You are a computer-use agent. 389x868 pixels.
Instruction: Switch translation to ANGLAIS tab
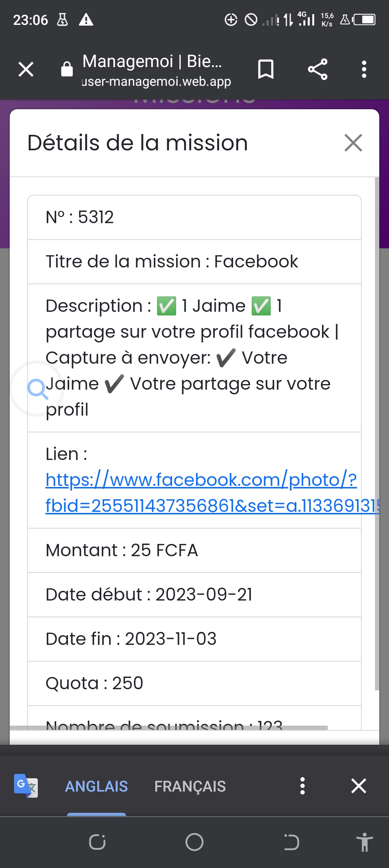[96, 786]
